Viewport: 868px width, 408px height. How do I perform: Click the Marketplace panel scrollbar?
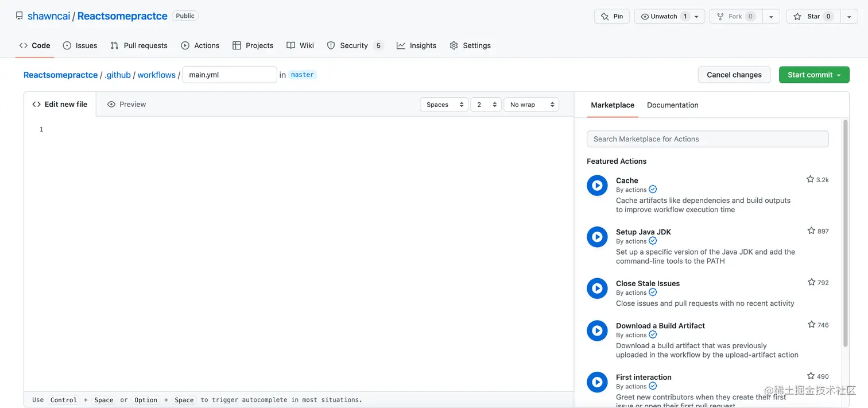tap(846, 233)
